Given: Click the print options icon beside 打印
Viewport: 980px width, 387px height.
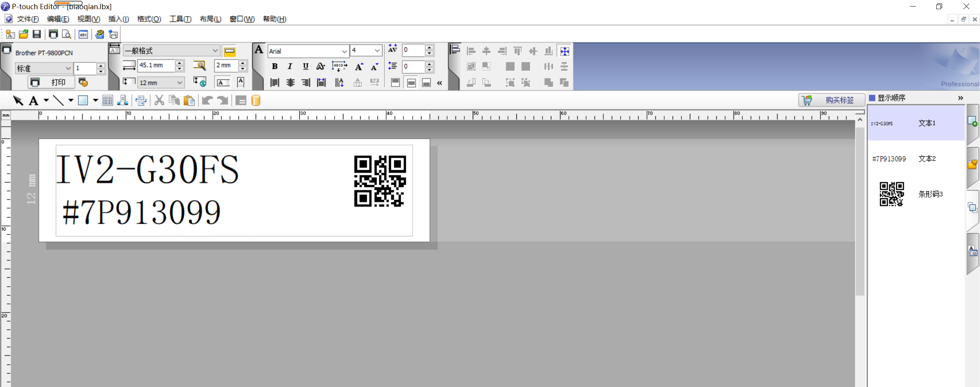Looking at the screenshot, I should click(83, 82).
